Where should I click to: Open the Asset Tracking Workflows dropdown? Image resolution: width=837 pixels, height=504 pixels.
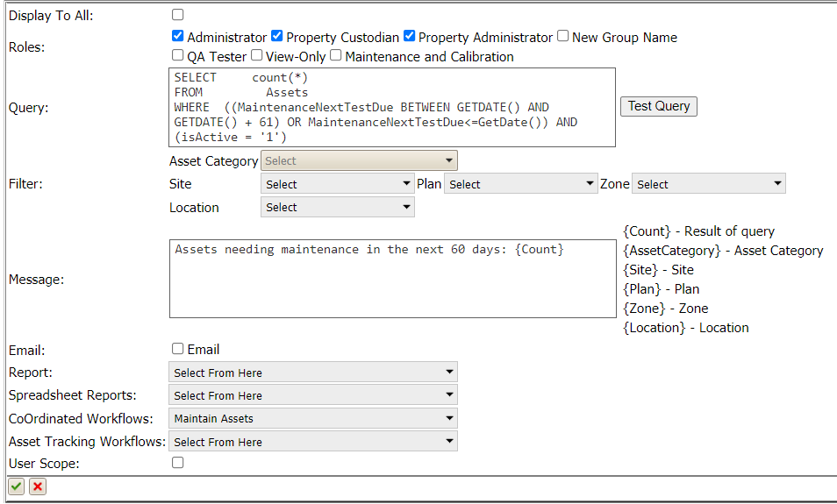click(x=313, y=442)
